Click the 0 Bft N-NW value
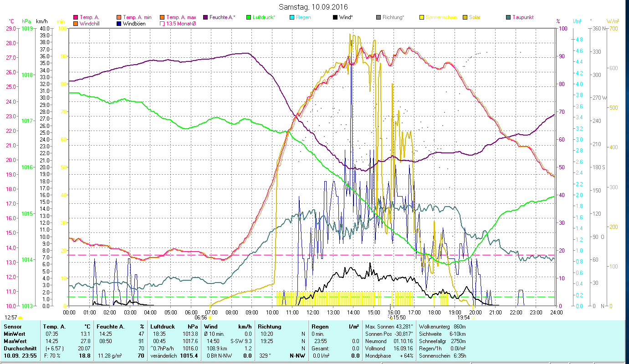 pos(220,356)
